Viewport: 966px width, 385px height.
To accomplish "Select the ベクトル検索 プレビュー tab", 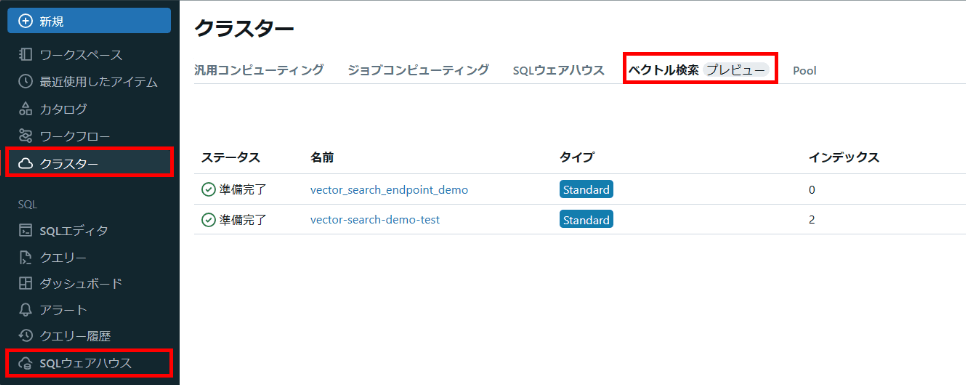I will pos(699,70).
